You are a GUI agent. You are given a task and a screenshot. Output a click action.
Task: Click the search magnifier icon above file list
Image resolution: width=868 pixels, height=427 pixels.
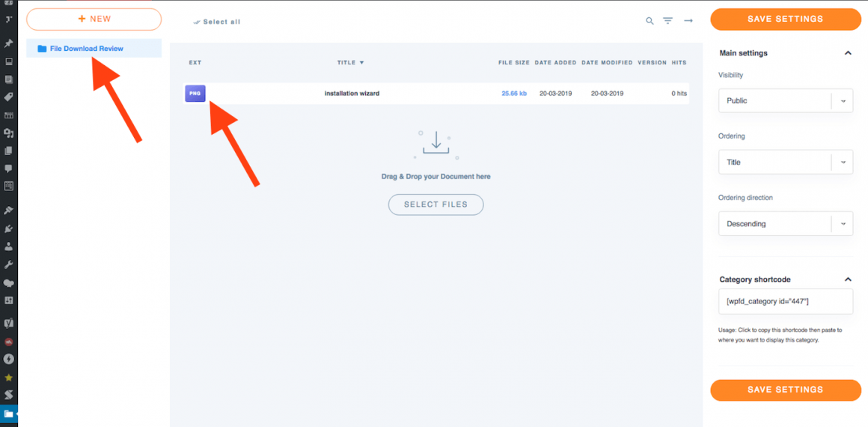point(650,21)
